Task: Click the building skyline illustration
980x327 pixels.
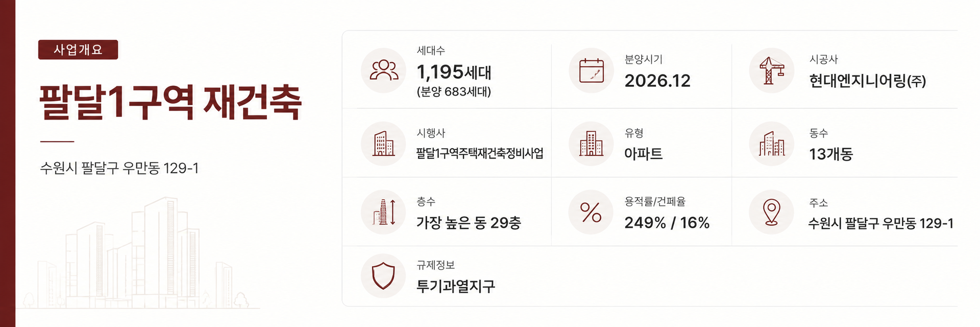Action: tap(138, 253)
